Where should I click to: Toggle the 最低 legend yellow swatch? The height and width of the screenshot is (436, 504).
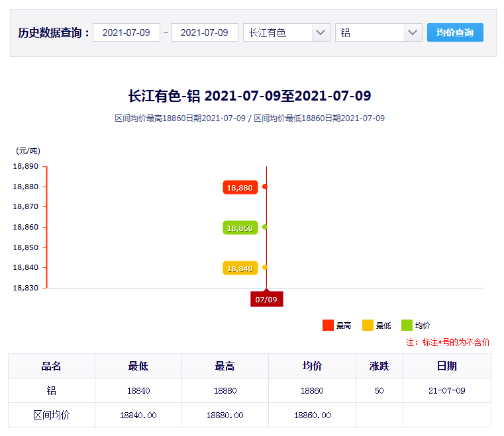click(368, 326)
